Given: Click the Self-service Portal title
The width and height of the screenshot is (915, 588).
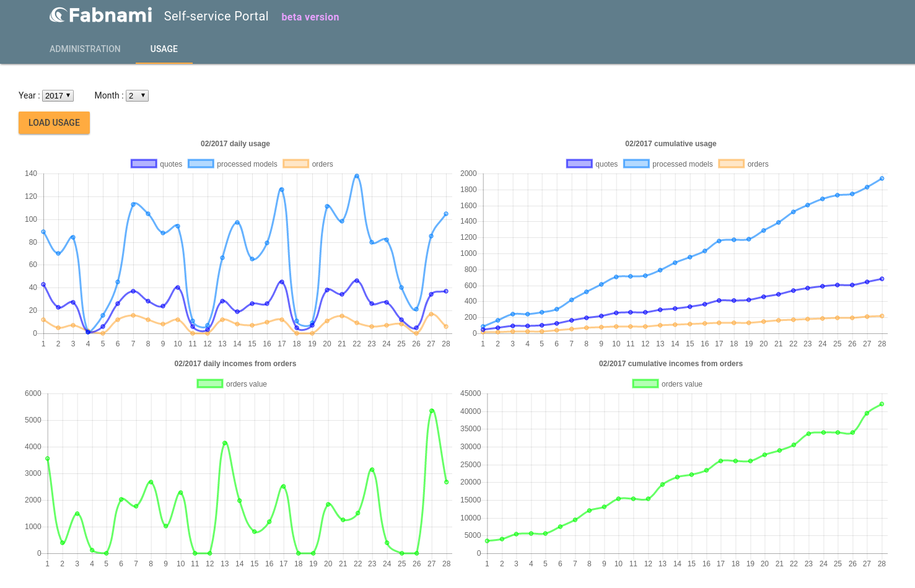Looking at the screenshot, I should point(216,16).
